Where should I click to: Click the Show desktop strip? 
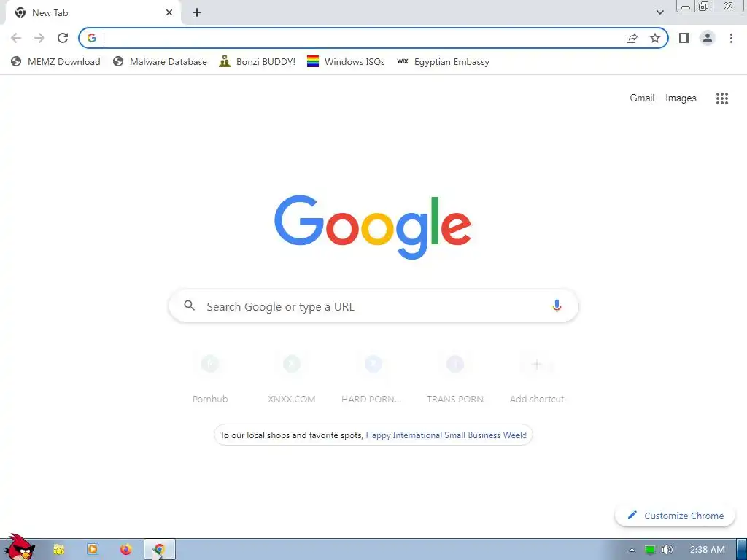tap(742, 550)
